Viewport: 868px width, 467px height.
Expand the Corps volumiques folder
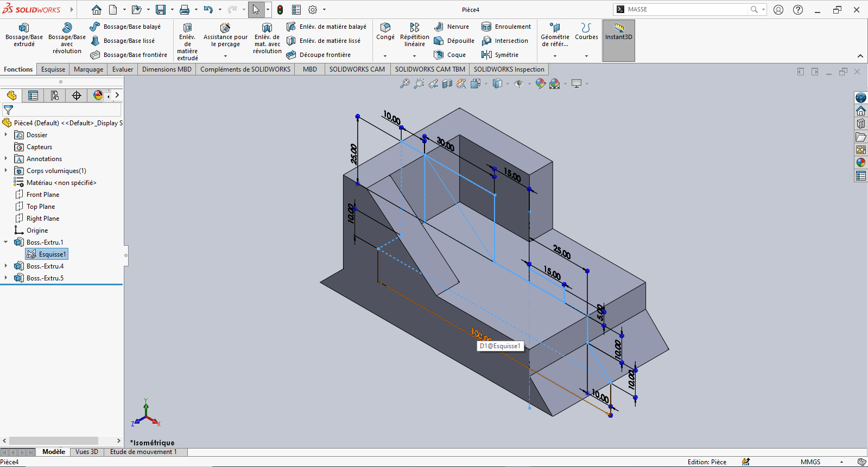(x=6, y=171)
